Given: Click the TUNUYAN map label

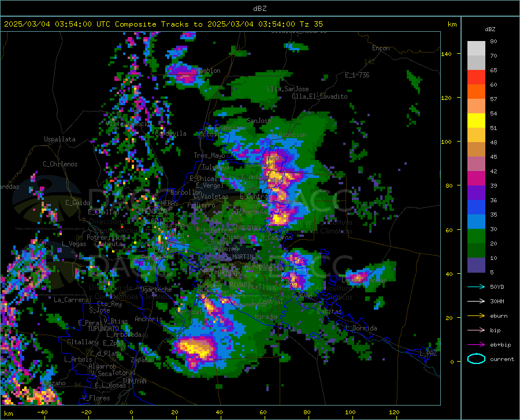Looking at the screenshot, I should [134, 381].
